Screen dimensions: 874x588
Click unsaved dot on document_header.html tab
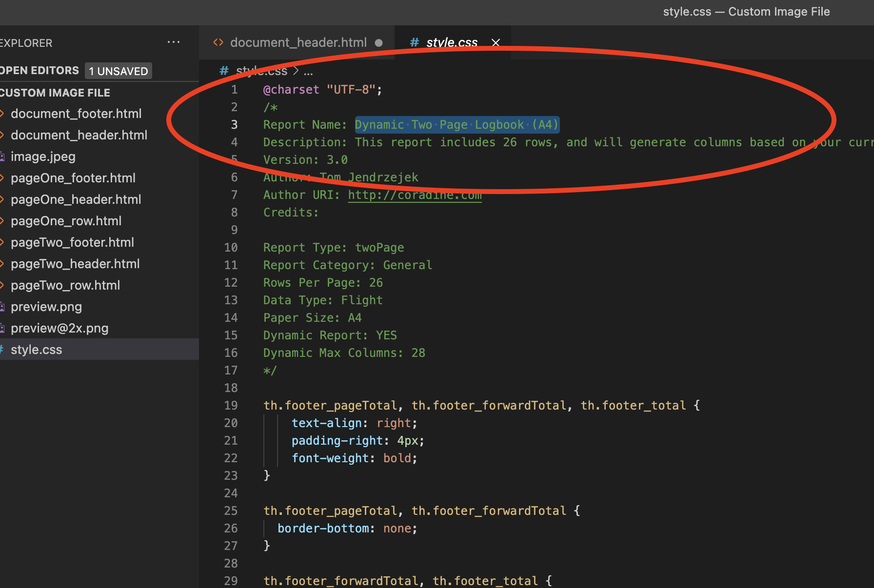(x=378, y=43)
